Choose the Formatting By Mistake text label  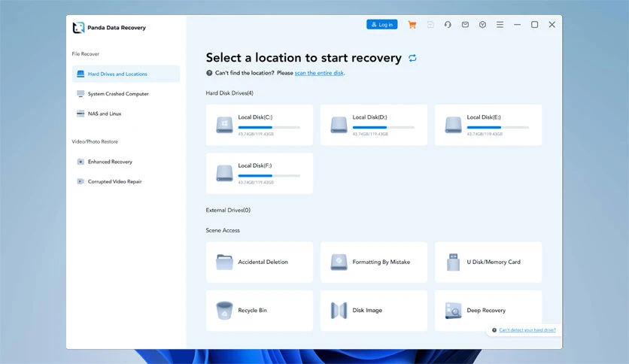(381, 262)
